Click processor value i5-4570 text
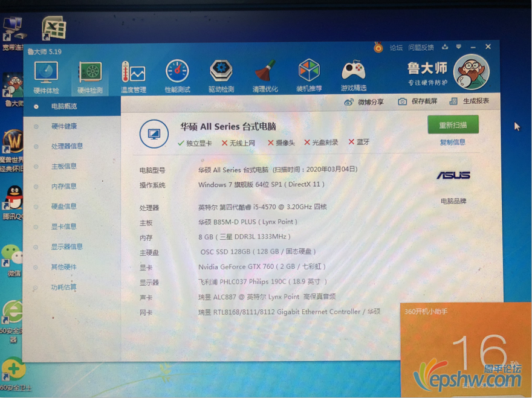The image size is (532, 398). pos(262,207)
